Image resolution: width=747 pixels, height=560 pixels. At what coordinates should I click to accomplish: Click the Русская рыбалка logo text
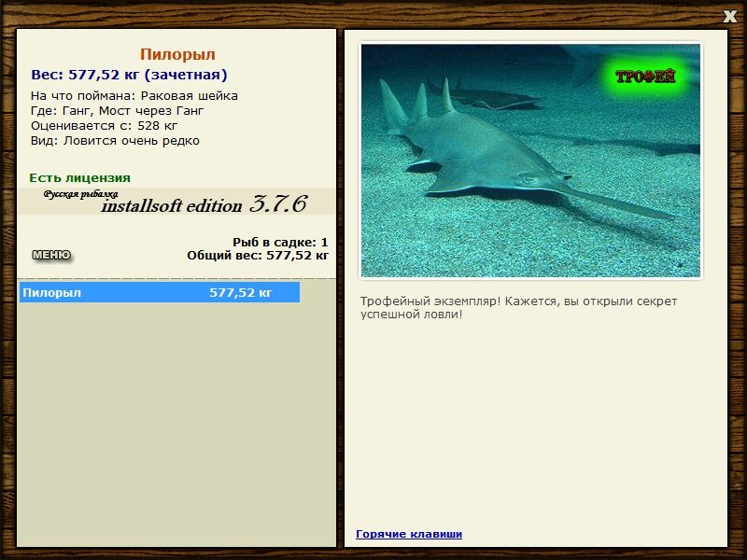coord(80,194)
